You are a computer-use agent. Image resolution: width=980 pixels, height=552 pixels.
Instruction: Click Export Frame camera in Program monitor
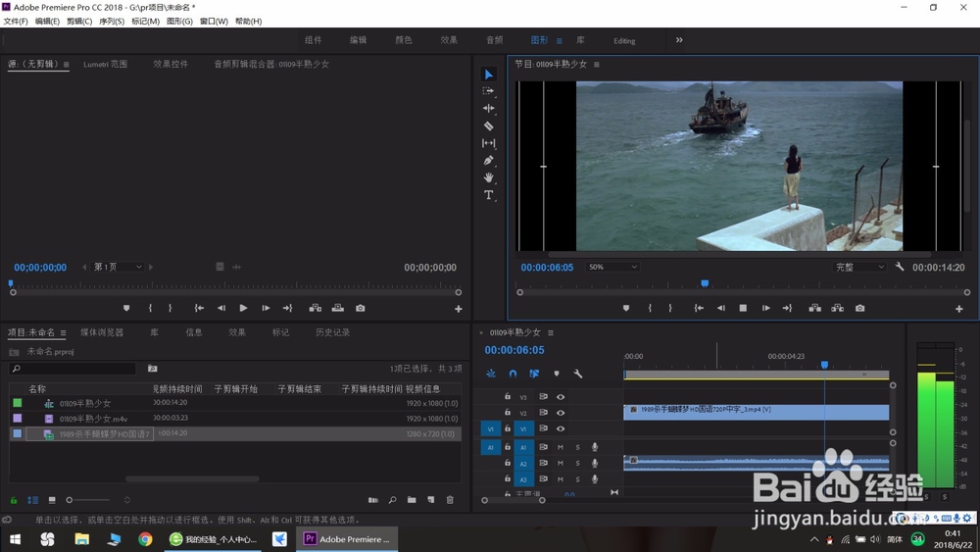click(x=860, y=308)
